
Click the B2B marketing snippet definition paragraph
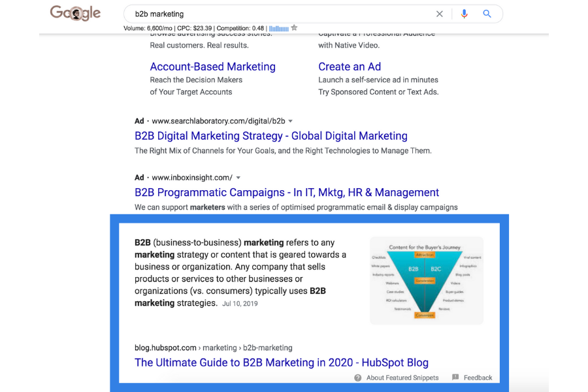point(240,272)
